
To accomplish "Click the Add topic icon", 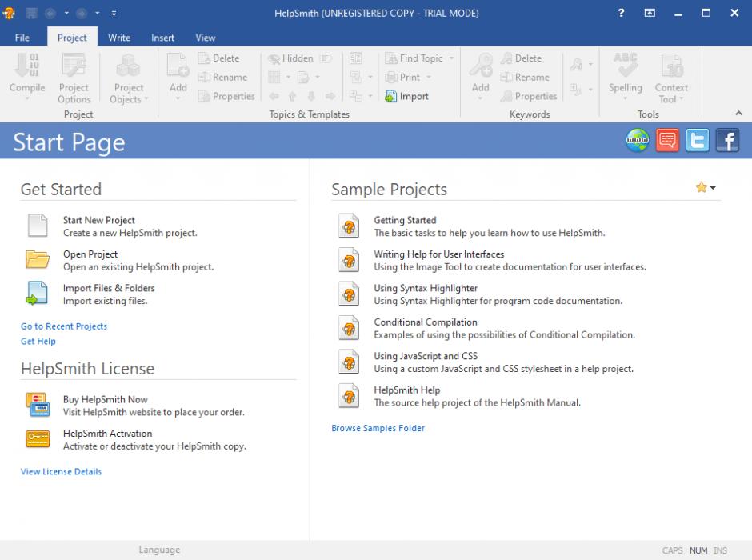I will coord(178,66).
